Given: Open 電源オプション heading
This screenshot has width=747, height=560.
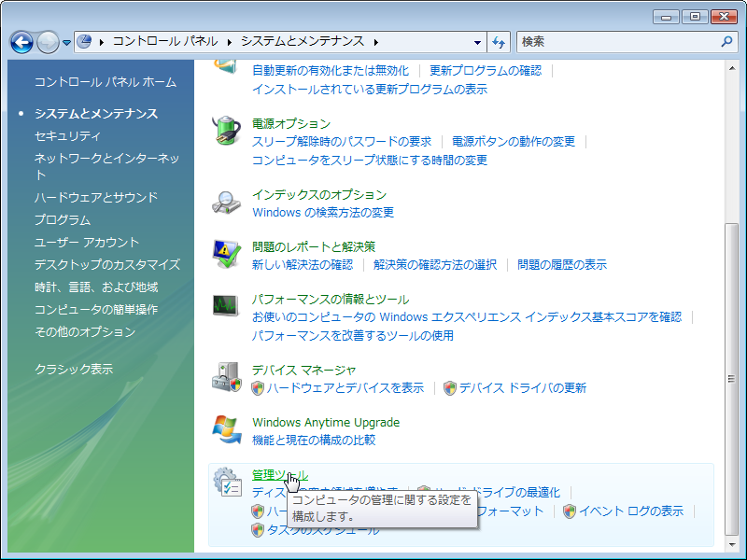Looking at the screenshot, I should tap(291, 124).
